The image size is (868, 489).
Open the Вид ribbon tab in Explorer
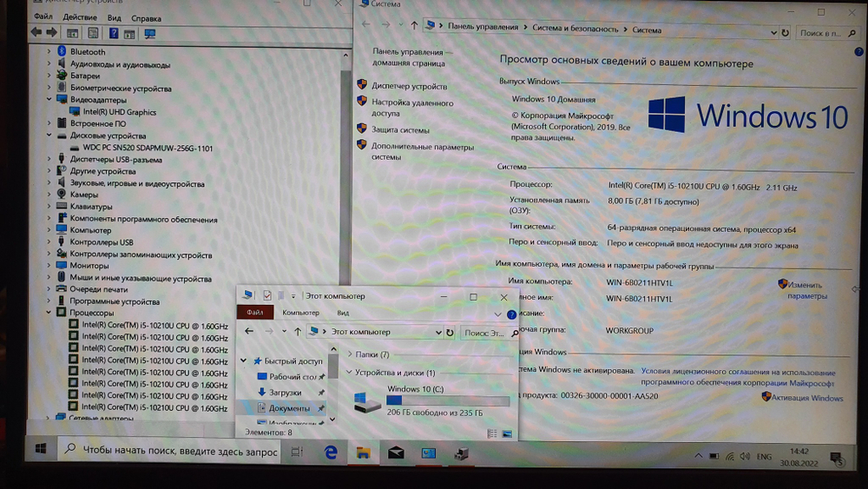tap(343, 313)
